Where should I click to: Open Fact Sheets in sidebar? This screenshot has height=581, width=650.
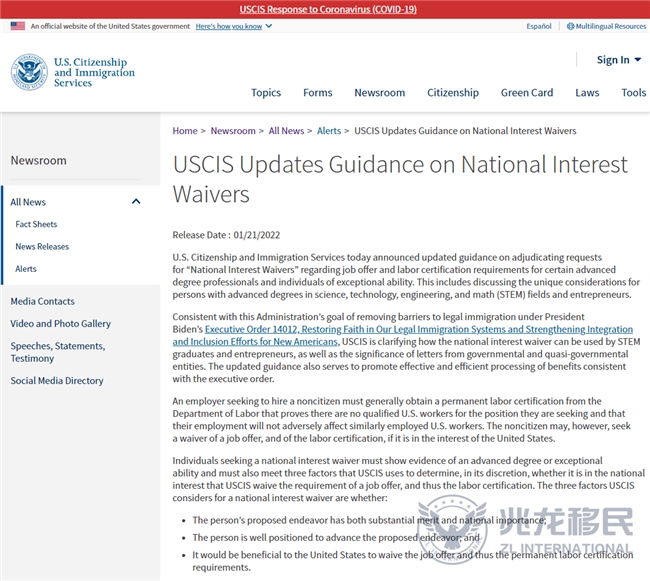click(36, 224)
